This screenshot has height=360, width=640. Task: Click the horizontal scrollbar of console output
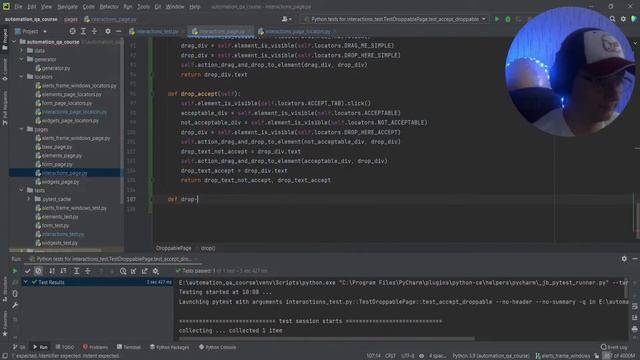click(x=327, y=338)
